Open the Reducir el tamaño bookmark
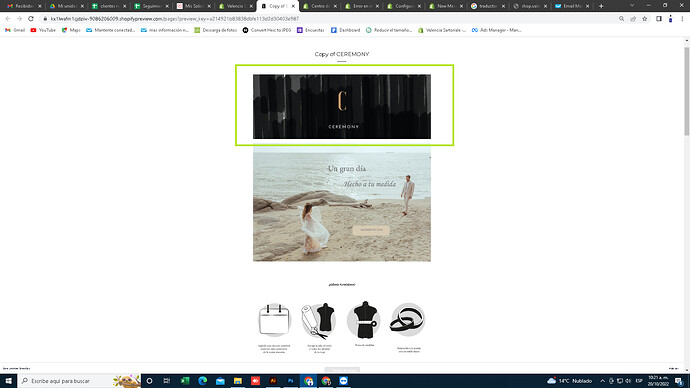 (389, 30)
